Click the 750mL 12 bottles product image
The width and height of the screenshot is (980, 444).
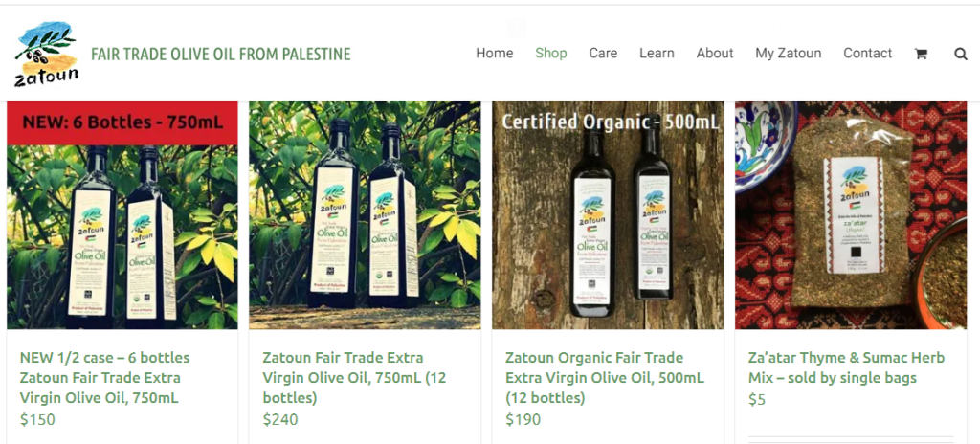pyautogui.click(x=365, y=215)
